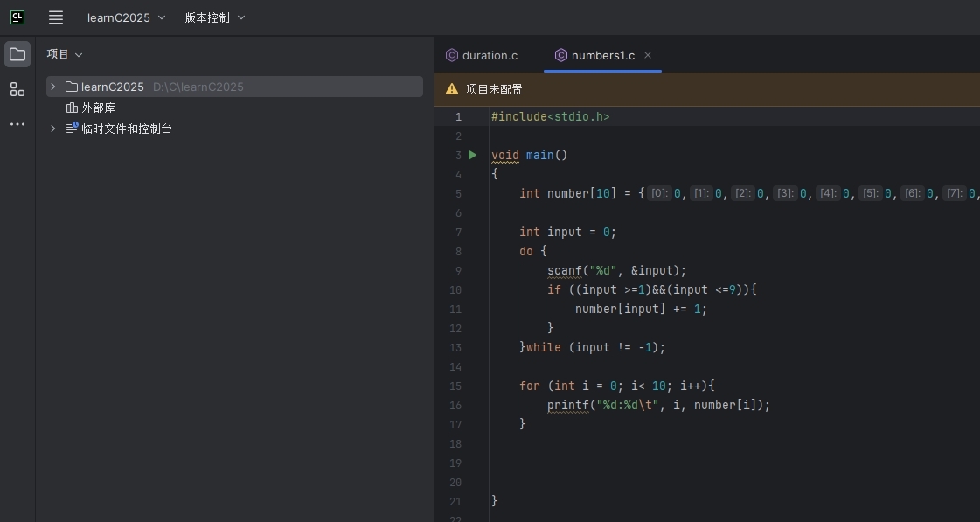Image resolution: width=980 pixels, height=522 pixels.
Task: Open the learnC2025 project dropdown
Action: click(x=126, y=17)
